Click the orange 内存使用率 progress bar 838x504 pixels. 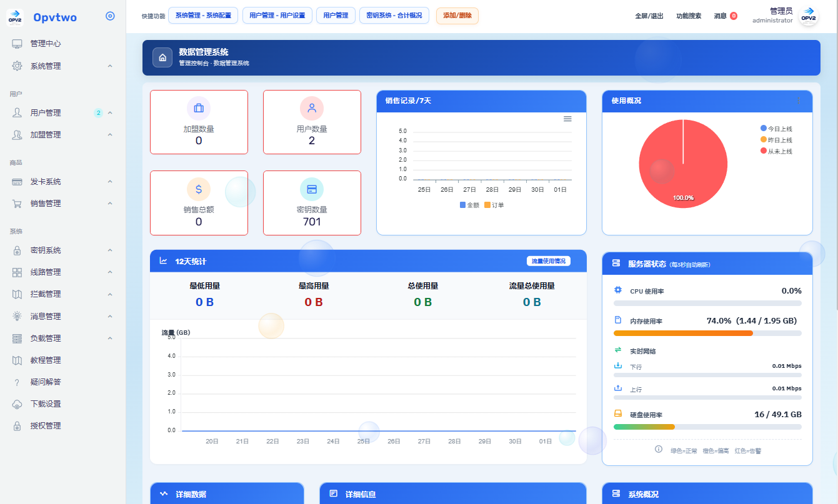point(683,334)
